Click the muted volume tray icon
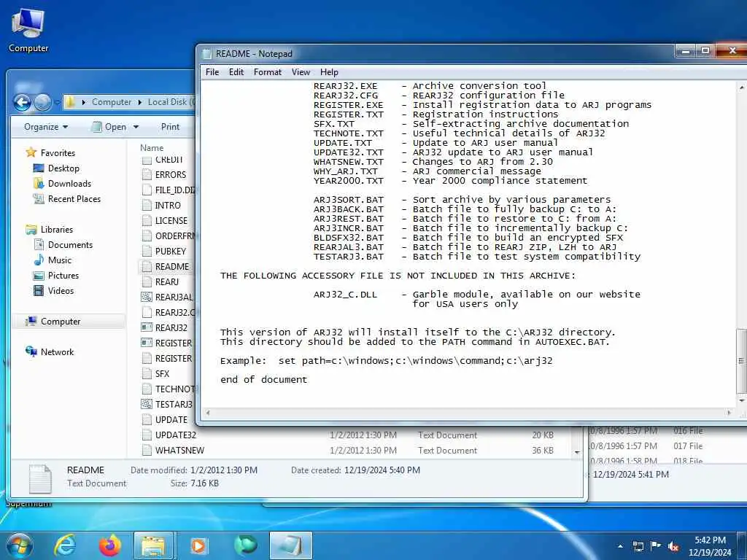Image resolution: width=747 pixels, height=560 pixels. [673, 546]
